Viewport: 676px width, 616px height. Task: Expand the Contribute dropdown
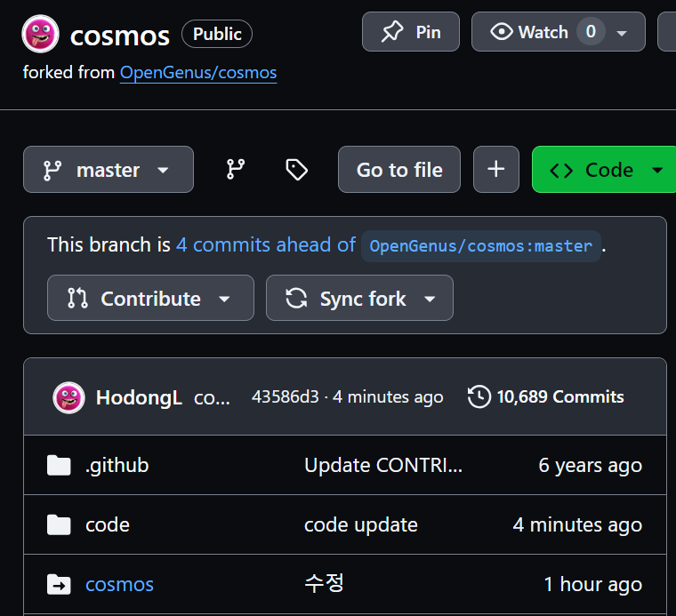150,298
